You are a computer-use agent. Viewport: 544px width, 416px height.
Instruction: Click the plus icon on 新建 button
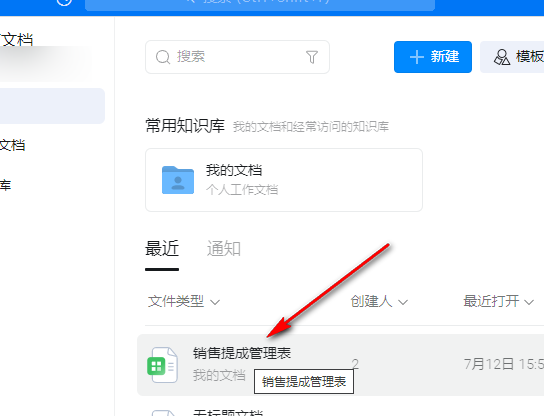click(417, 57)
